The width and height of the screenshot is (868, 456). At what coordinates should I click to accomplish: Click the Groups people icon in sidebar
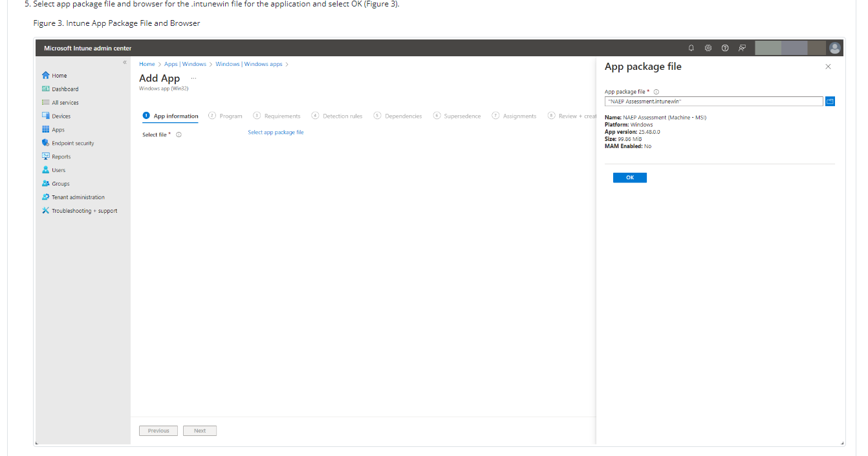[x=46, y=184]
